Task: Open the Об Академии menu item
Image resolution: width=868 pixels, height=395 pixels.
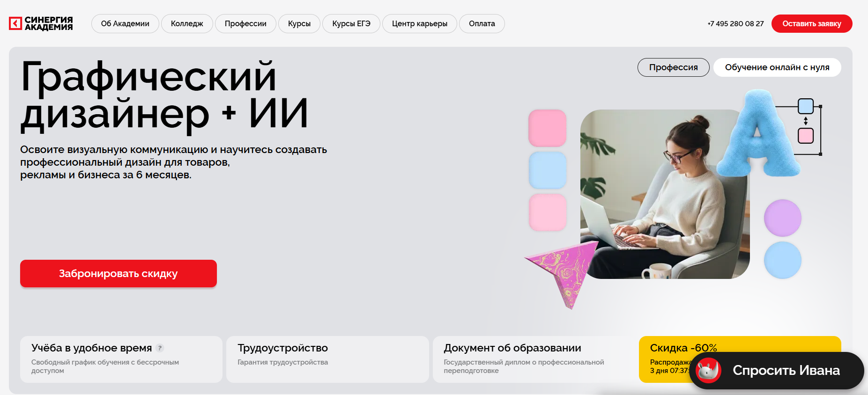Action: 125,23
